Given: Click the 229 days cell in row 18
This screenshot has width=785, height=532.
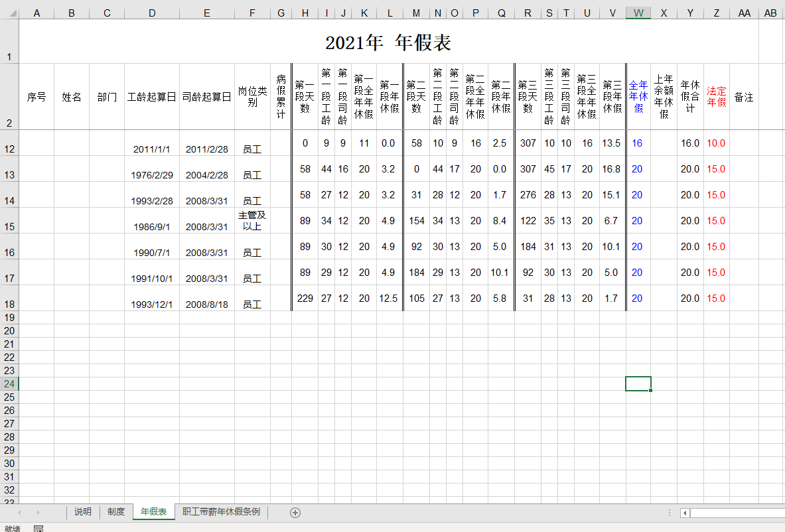Looking at the screenshot, I should point(305,299).
